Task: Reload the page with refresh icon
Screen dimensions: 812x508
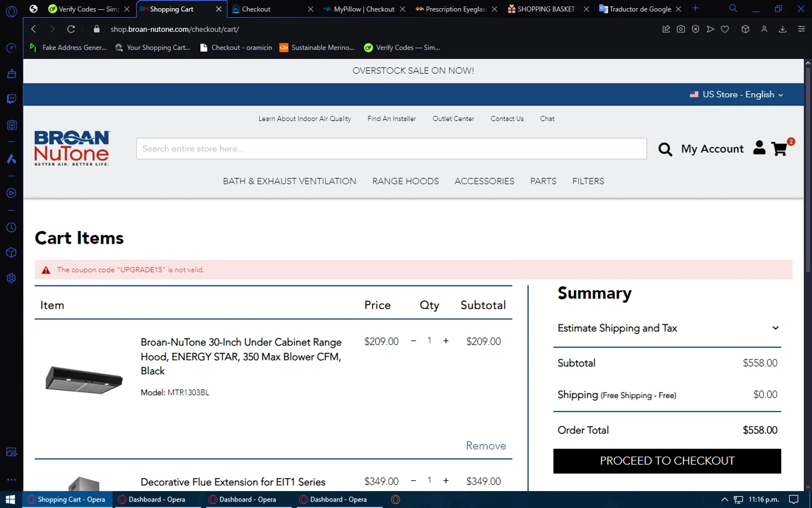Action: tap(71, 29)
